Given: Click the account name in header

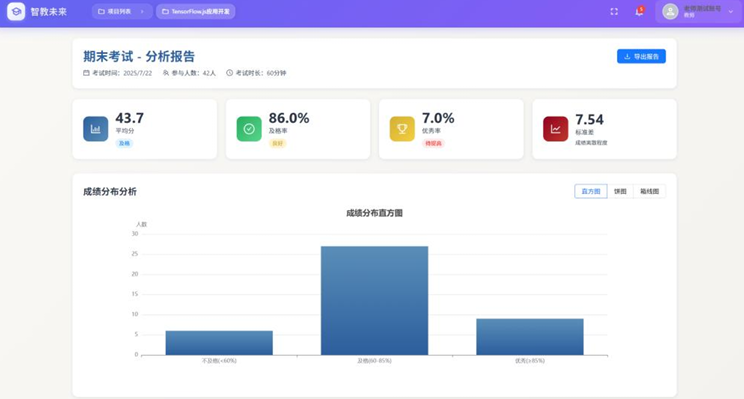Looking at the screenshot, I should pos(702,9).
